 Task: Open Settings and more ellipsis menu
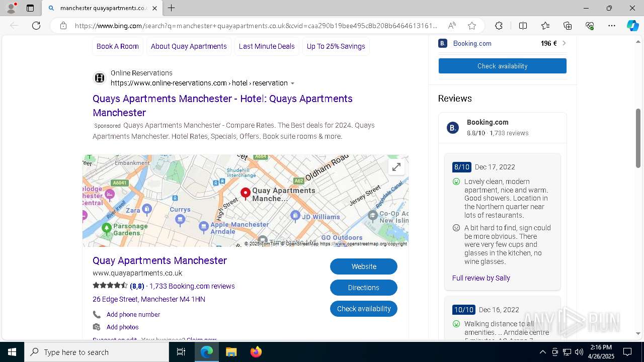(612, 26)
